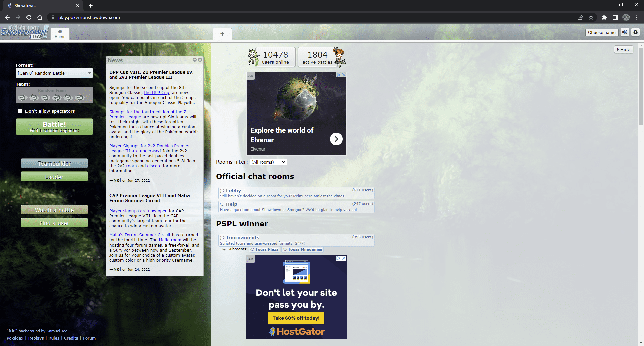Open the Chrome profile icon
The height and width of the screenshot is (346, 644).
click(x=626, y=17)
